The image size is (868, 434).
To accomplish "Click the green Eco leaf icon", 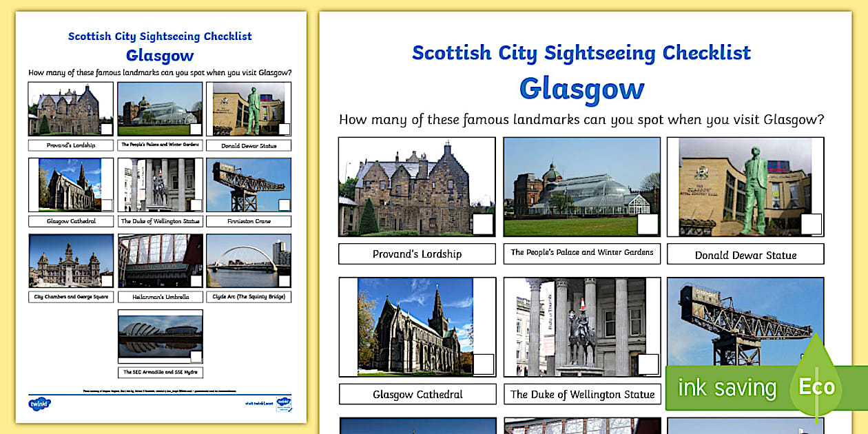I will click(816, 387).
